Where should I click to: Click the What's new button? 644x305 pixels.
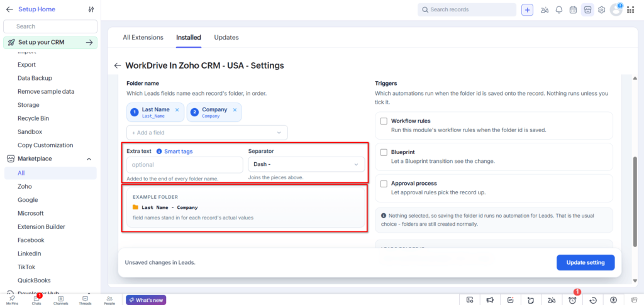click(x=146, y=300)
